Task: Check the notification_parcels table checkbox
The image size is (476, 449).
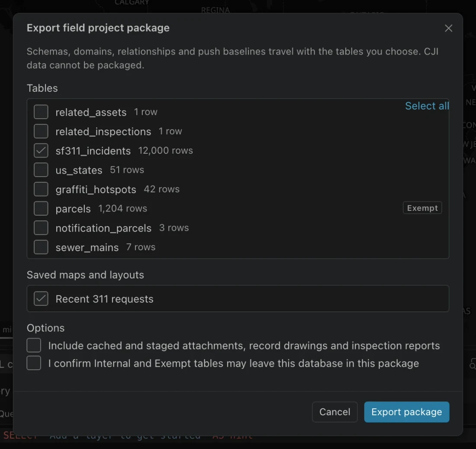Action: [x=41, y=228]
